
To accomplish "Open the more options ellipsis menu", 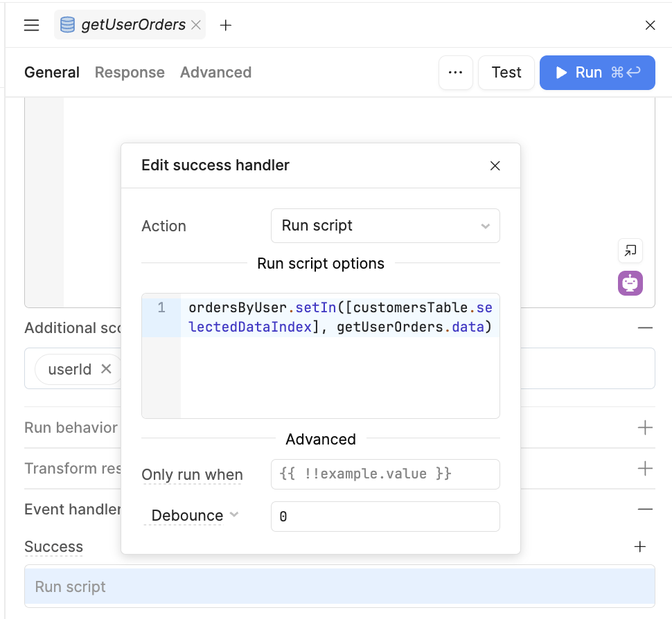I will coord(455,73).
